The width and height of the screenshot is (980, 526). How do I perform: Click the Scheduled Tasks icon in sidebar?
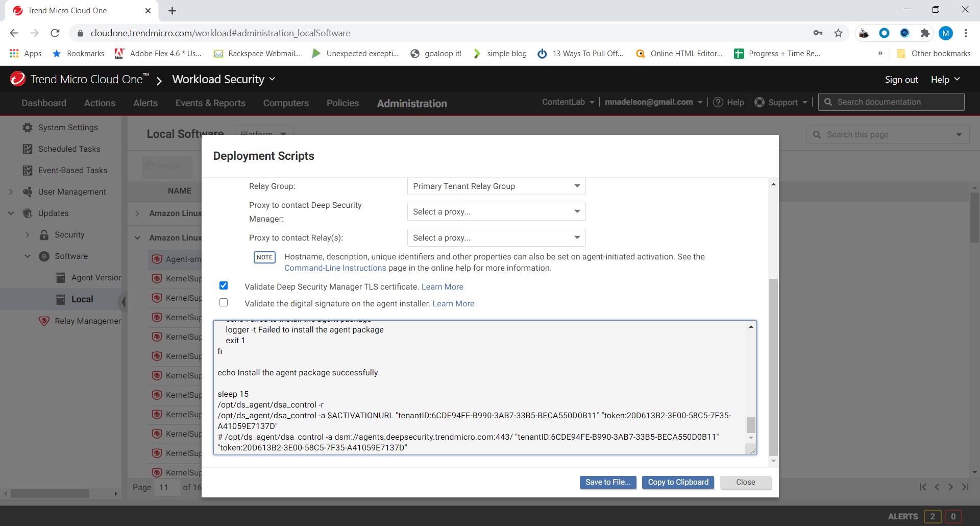[28, 149]
